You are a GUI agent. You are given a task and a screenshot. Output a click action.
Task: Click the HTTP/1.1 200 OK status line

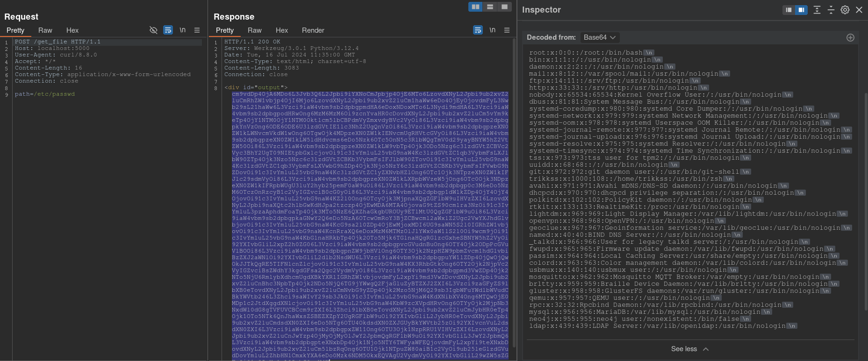point(252,42)
